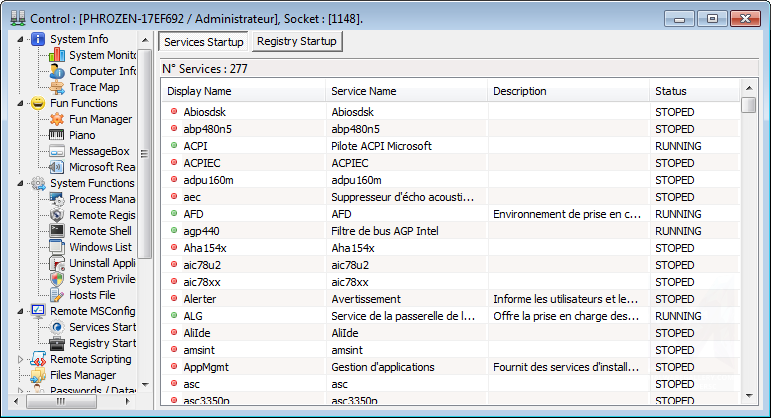The width and height of the screenshot is (771, 418).
Task: Click the services list vertical scrollbar thumb
Action: tap(748, 106)
